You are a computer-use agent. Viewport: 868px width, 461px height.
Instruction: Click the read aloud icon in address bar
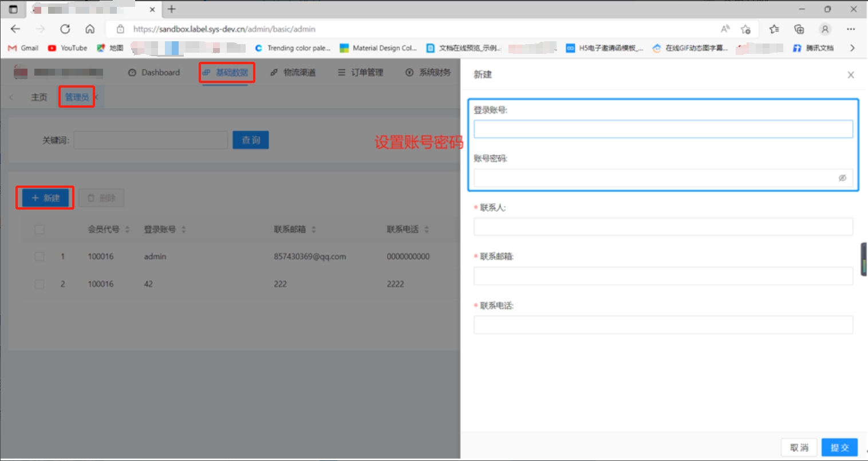click(x=725, y=29)
